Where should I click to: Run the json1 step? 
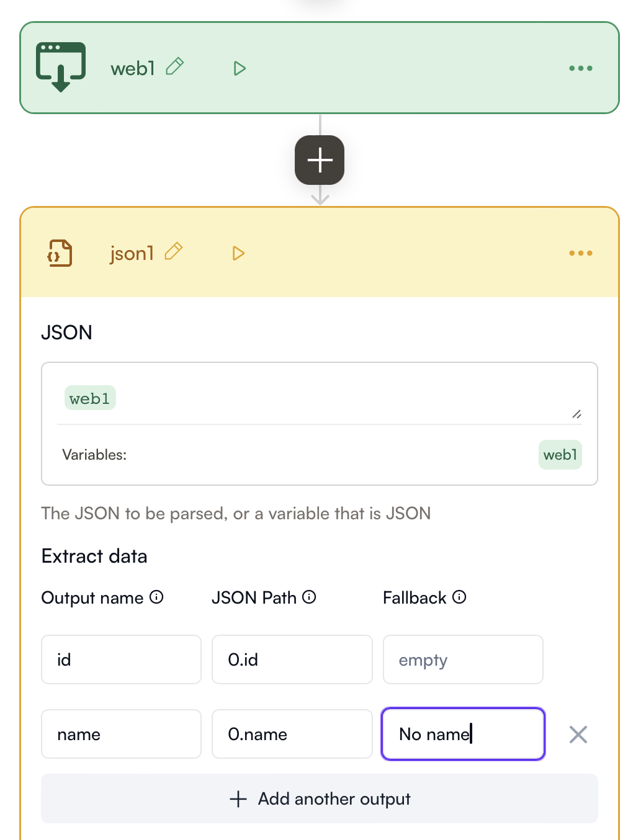point(238,253)
